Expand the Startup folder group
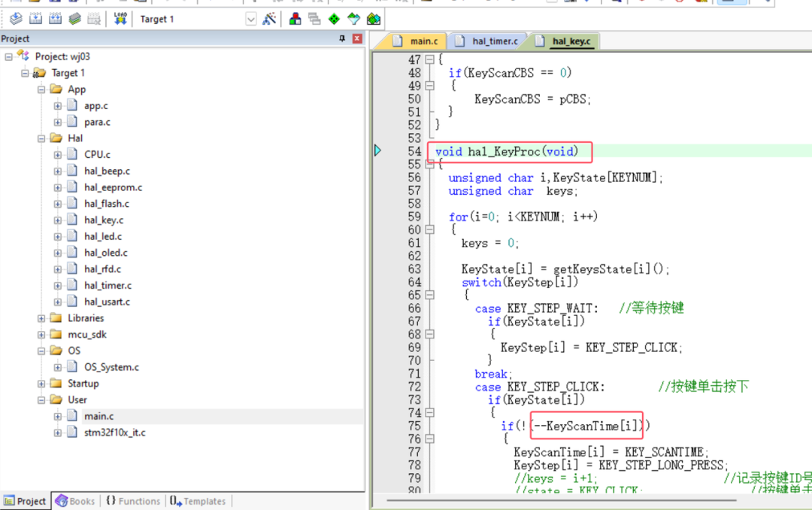The image size is (812, 510). [x=41, y=384]
